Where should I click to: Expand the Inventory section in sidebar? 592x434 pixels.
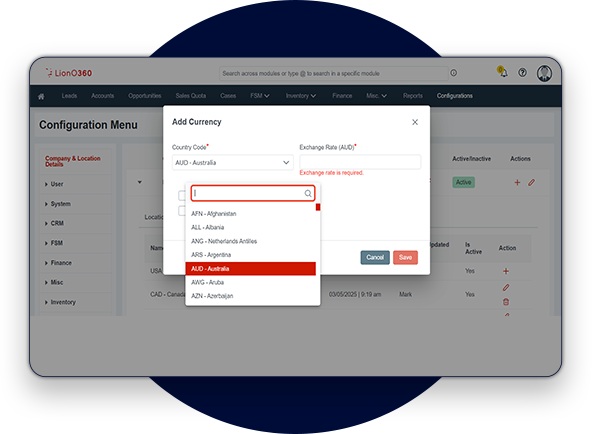60,302
